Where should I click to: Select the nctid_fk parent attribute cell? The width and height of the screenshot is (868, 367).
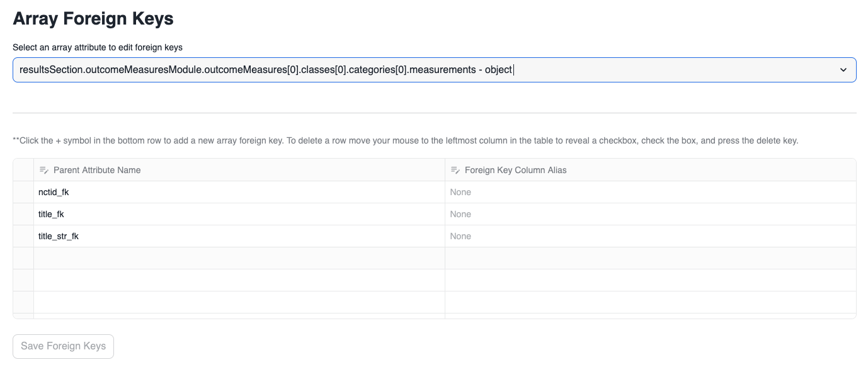(239, 192)
